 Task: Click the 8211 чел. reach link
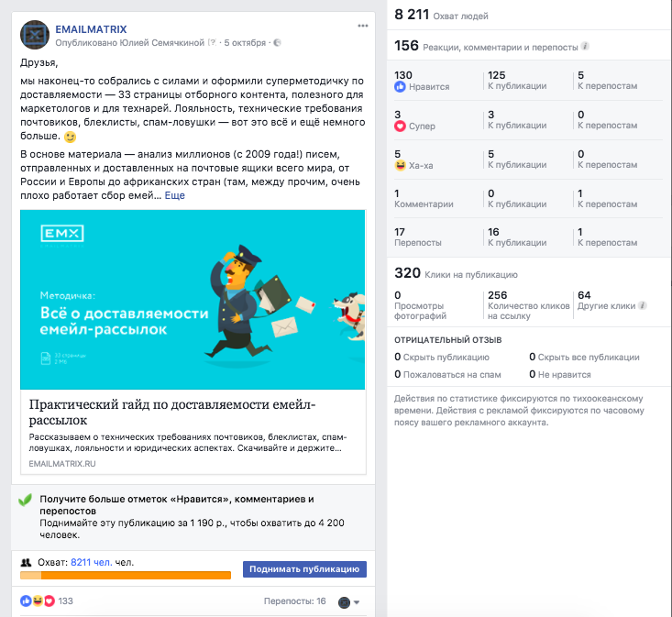(x=92, y=562)
